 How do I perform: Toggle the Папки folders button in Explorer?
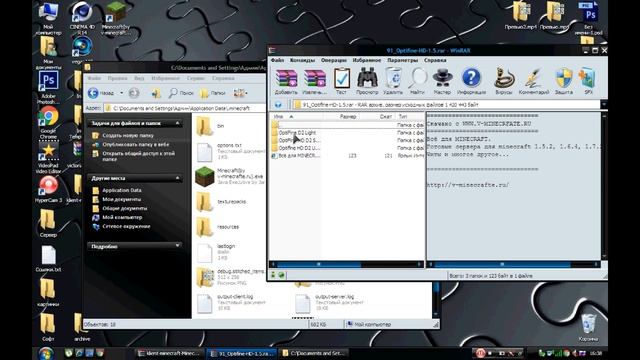(213, 93)
